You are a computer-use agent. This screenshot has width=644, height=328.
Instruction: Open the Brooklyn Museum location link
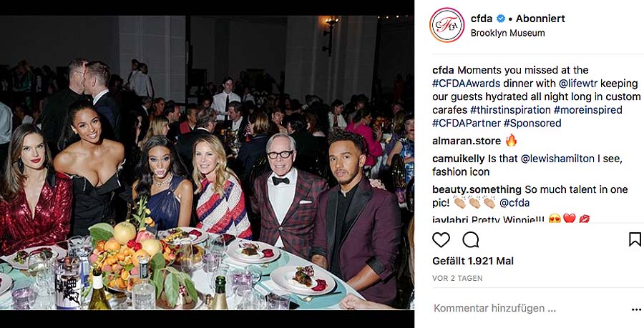pos(507,33)
